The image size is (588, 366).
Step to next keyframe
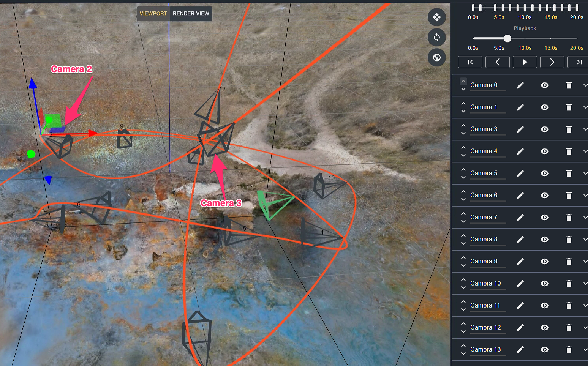point(552,62)
